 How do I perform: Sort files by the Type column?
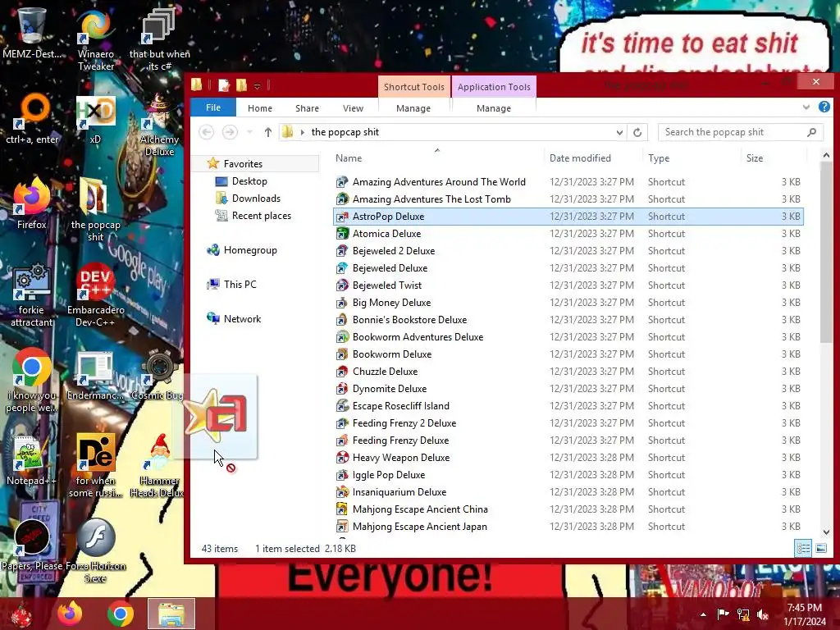(691, 158)
